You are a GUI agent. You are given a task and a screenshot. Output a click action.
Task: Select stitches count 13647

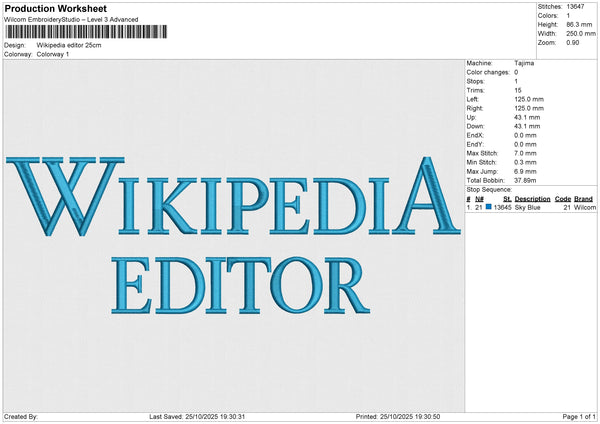[x=575, y=7]
